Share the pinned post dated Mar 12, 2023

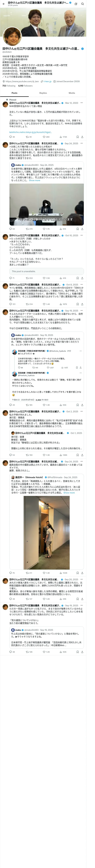(x=82, y=137)
